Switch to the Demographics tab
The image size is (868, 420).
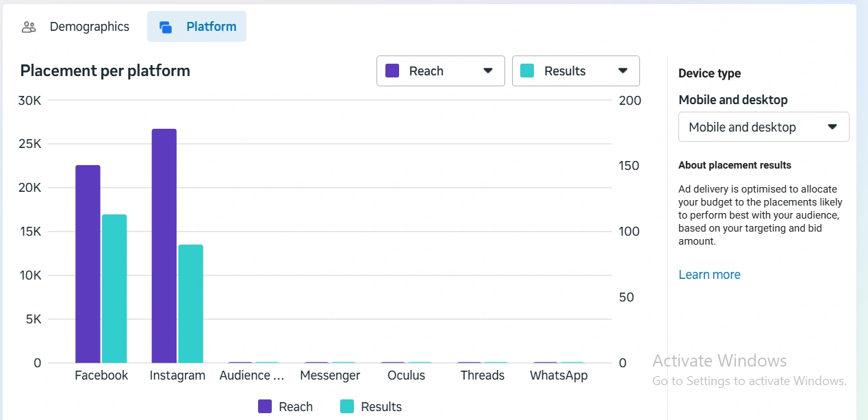tap(88, 27)
